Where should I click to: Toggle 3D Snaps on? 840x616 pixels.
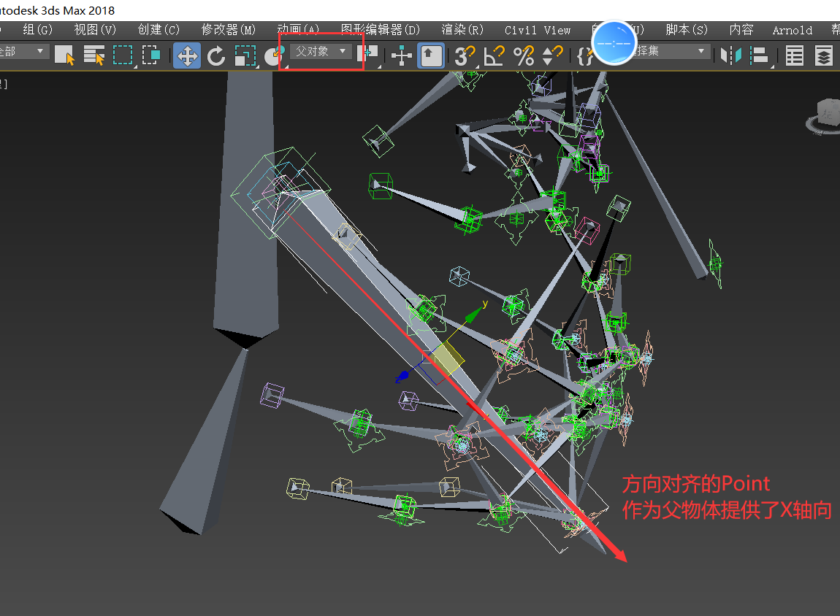[x=464, y=55]
